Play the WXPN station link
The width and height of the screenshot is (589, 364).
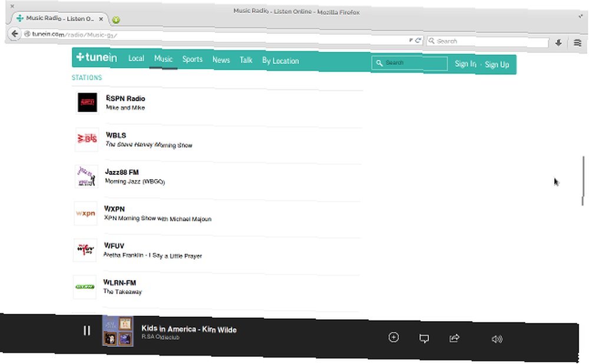point(114,209)
